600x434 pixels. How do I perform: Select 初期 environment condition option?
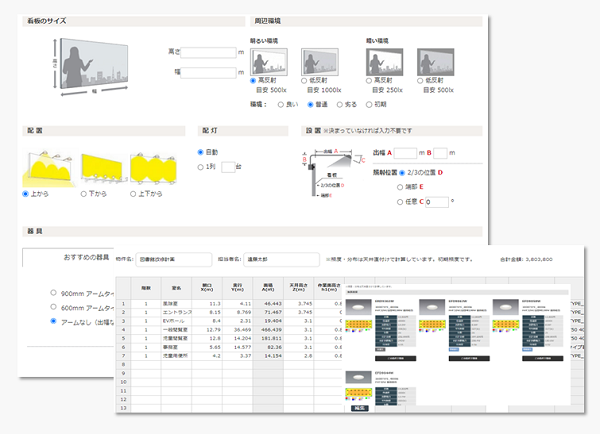pyautogui.click(x=369, y=102)
